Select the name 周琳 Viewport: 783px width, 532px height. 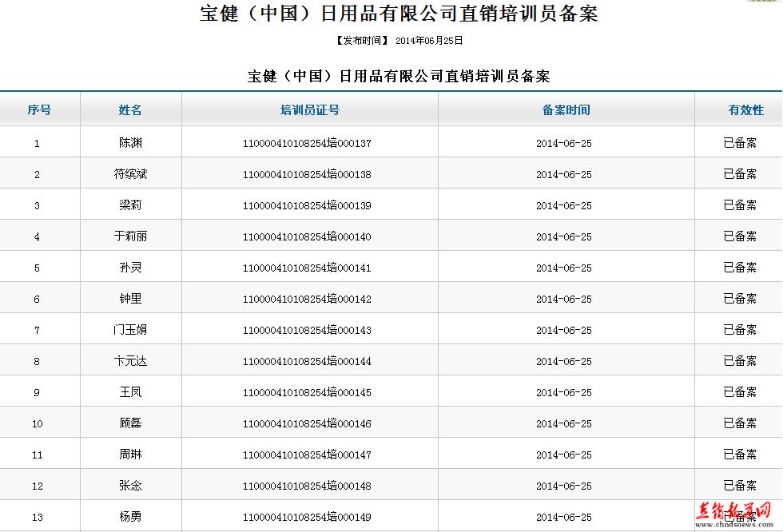130,455
